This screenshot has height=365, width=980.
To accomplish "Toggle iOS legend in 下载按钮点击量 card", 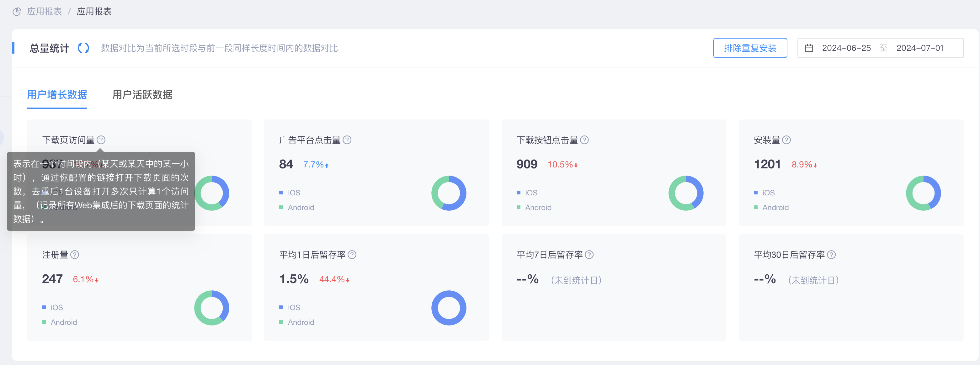I will tap(527, 193).
